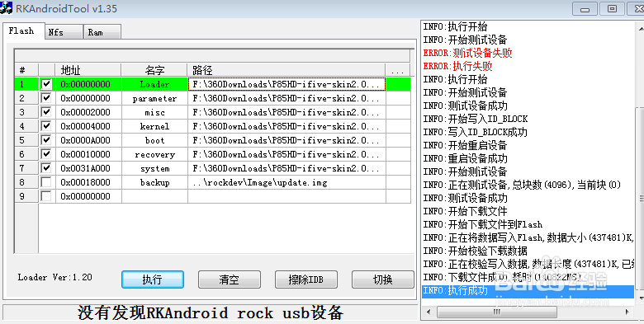Screen dimensions: 644x324
Task: Click the log scrollbar right arrow
Action: tap(627, 312)
